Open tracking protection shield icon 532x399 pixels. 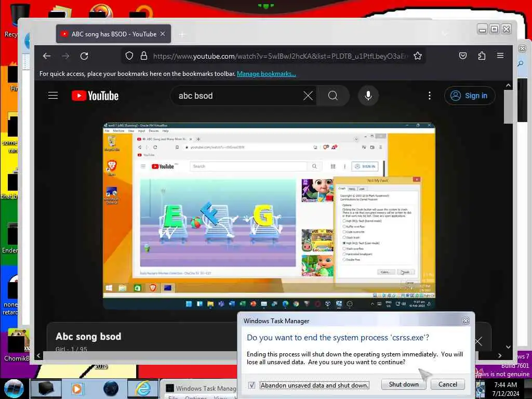(x=129, y=56)
